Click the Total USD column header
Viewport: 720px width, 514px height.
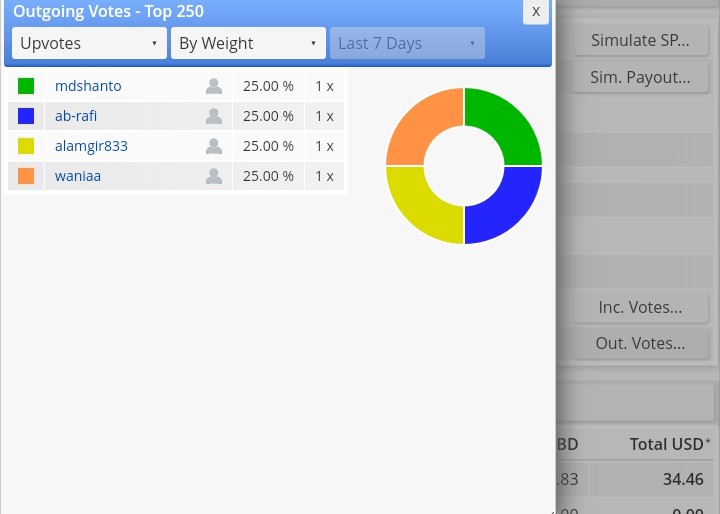coord(669,444)
